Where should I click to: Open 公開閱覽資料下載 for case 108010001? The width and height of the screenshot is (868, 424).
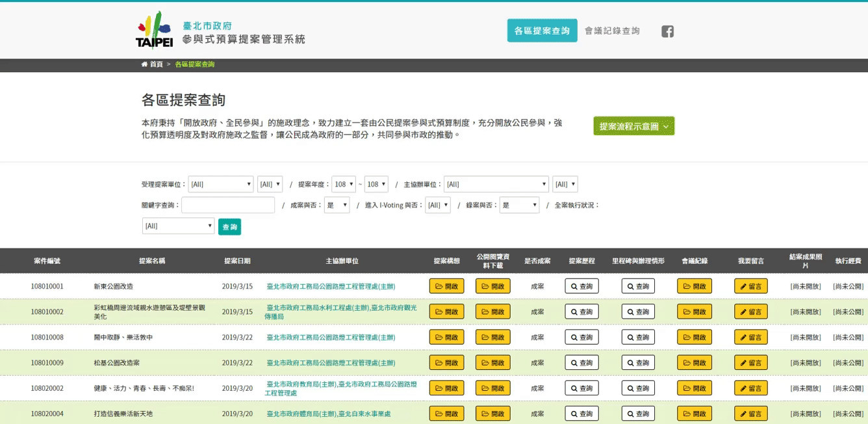(493, 286)
